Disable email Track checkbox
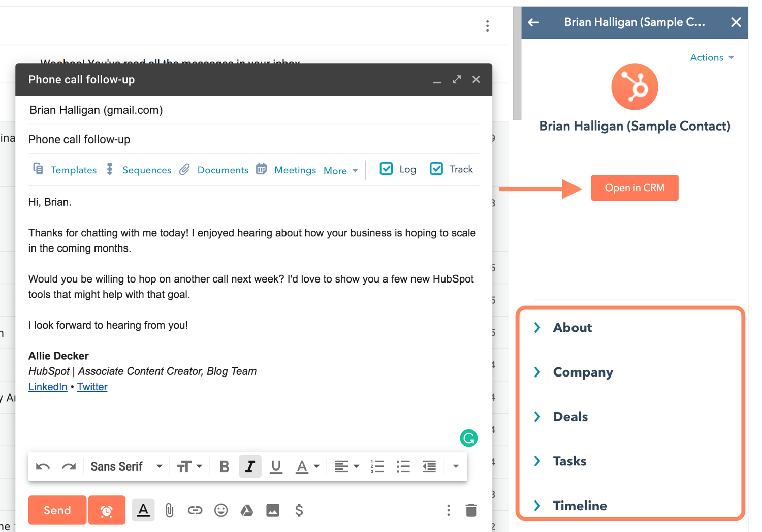 click(436, 168)
